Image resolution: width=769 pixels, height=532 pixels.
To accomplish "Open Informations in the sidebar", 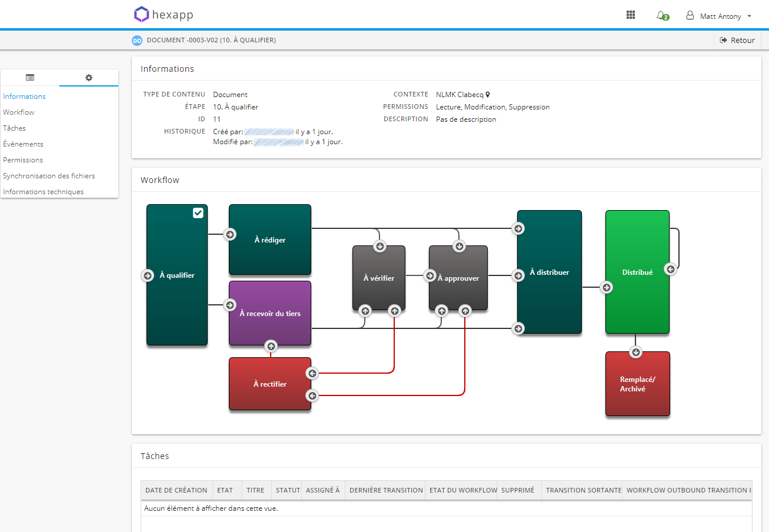I will (x=24, y=97).
